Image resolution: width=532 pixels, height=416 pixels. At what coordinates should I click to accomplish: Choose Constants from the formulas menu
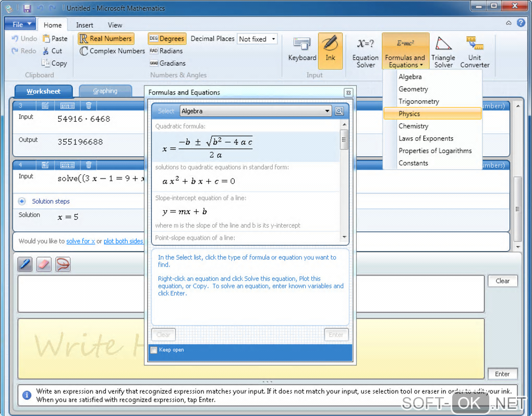tap(432, 163)
